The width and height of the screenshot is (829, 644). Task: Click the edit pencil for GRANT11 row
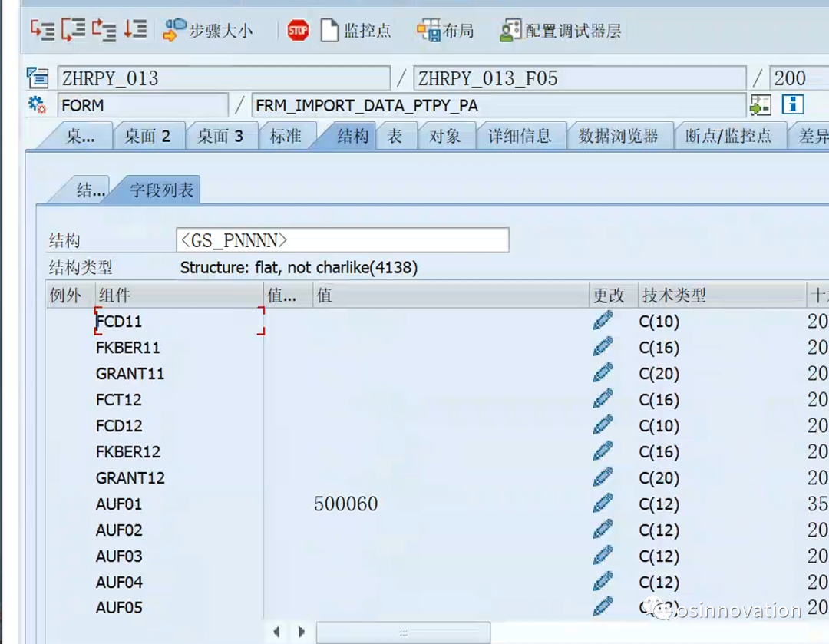point(603,373)
